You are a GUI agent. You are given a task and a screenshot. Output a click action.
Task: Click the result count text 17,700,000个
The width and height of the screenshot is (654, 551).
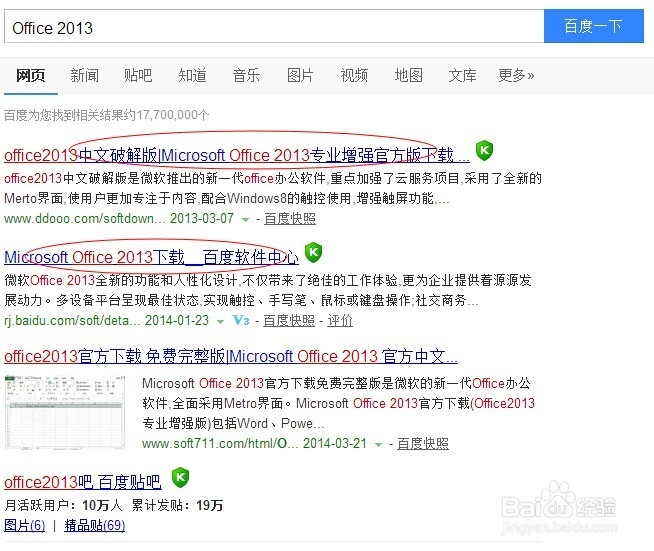click(x=173, y=115)
